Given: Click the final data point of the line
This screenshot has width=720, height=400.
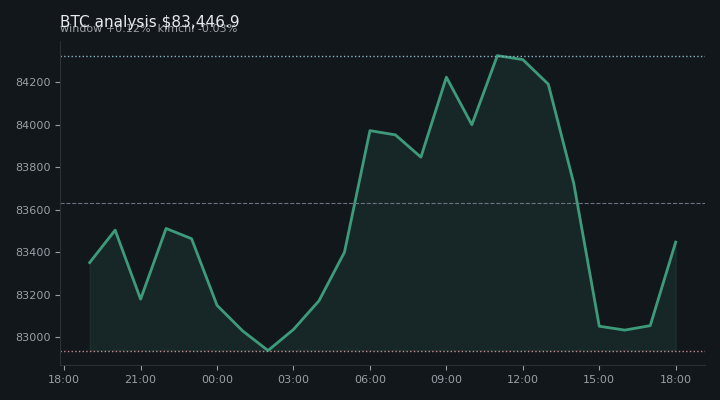Looking at the screenshot, I should (676, 242).
